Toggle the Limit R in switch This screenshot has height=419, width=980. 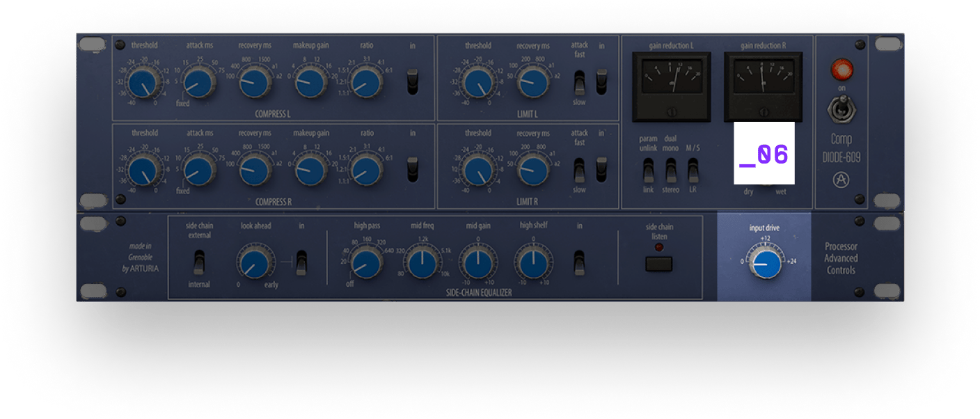(601, 169)
